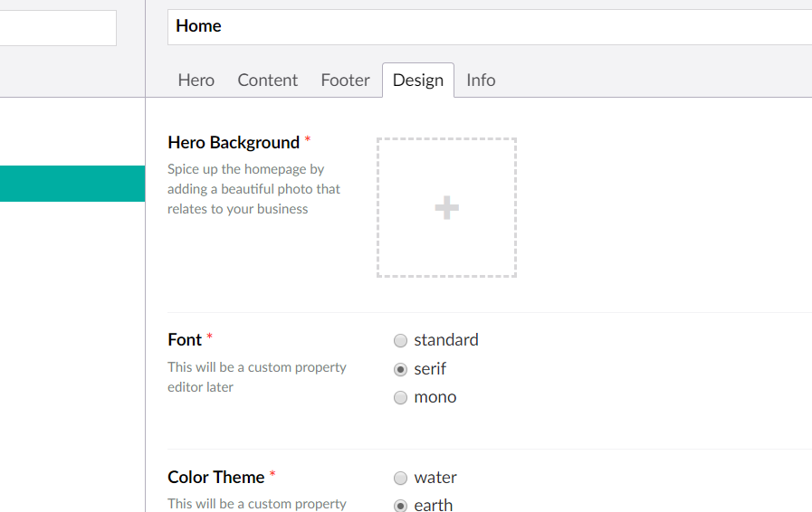Choose the earth color theme radio button
The image size is (812, 512).
[400, 506]
